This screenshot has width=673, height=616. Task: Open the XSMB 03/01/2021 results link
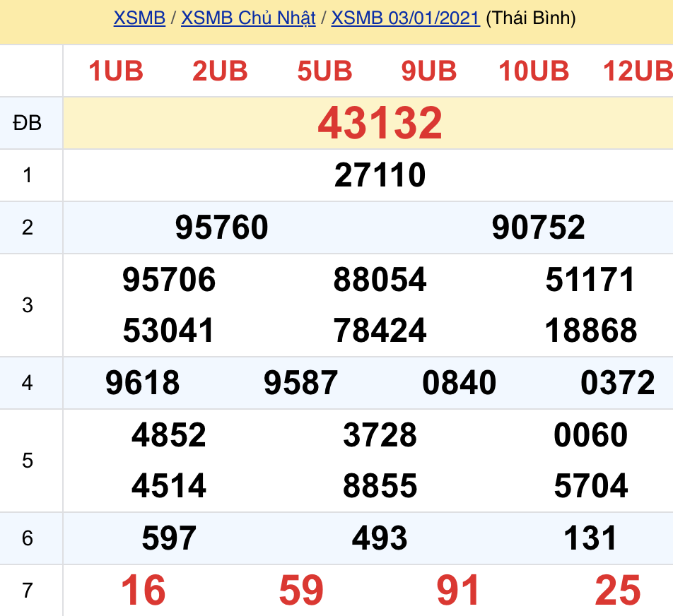click(405, 19)
